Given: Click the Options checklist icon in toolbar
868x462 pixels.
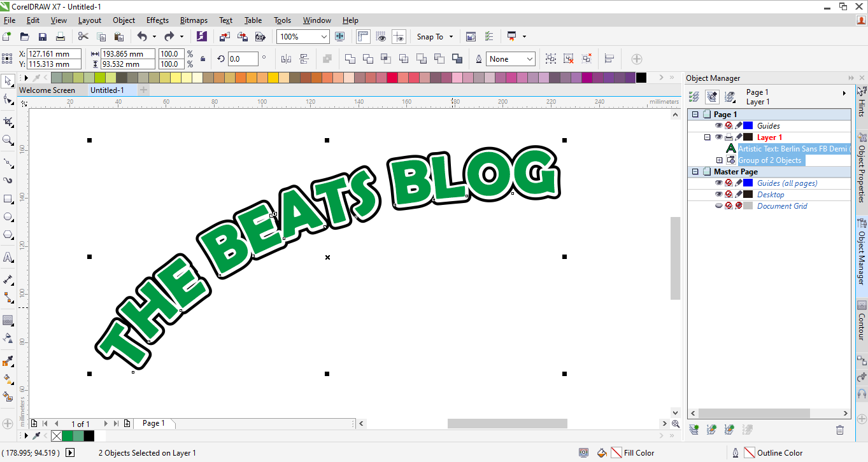Looking at the screenshot, I should tap(489, 37).
